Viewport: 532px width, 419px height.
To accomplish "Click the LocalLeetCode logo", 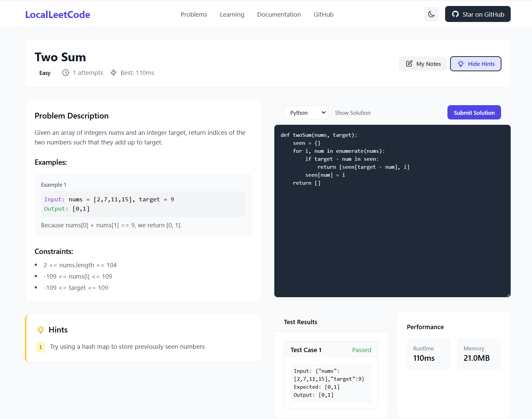I will (x=58, y=14).
